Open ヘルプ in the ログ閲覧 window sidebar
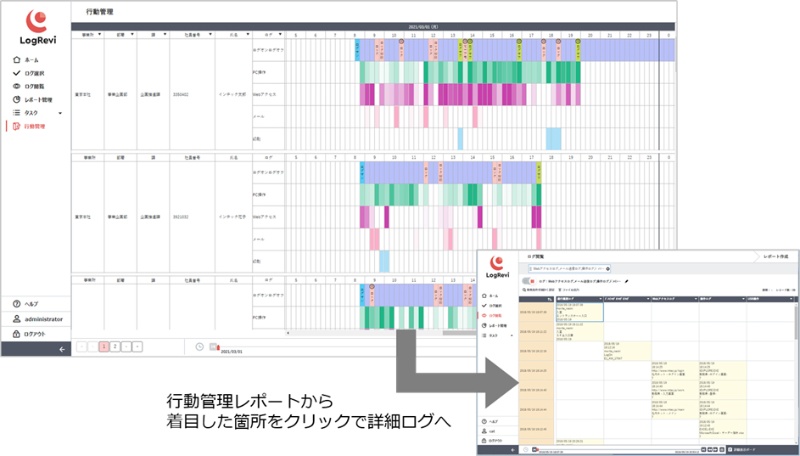Screen dimensions: 800x456 [x=490, y=422]
